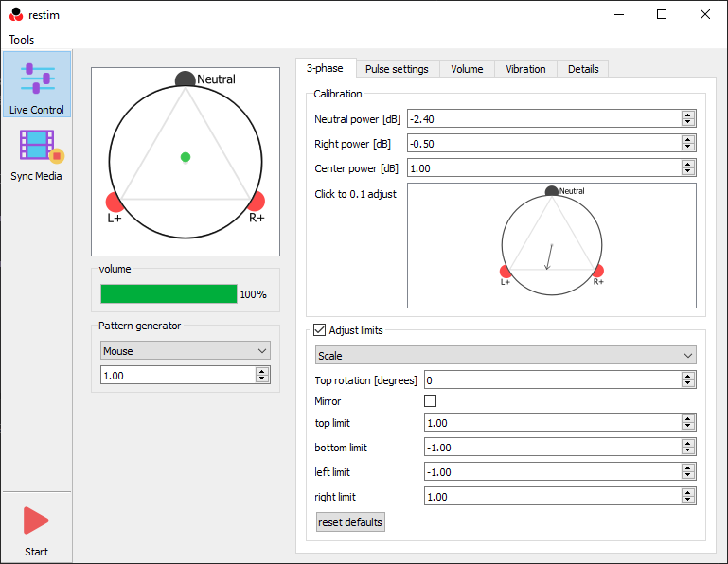Click the Neutral electrode in large phase diagram

tap(186, 79)
